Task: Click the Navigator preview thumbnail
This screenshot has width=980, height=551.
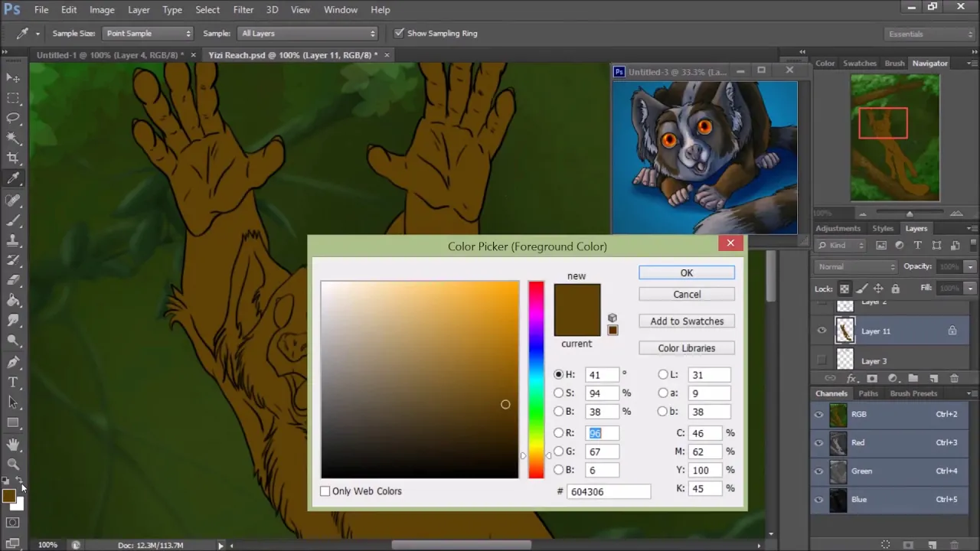Action: click(x=895, y=138)
